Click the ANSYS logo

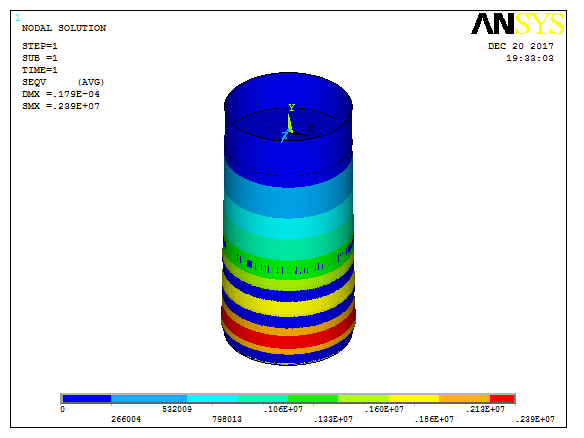pos(518,23)
